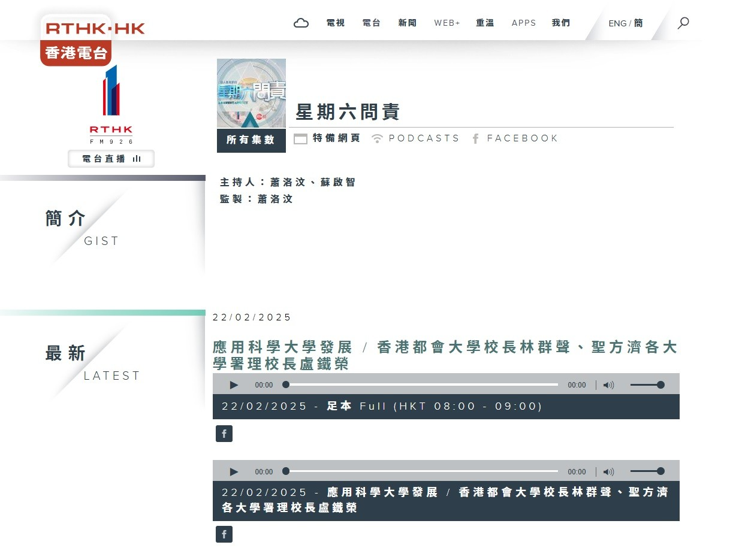Click the 星期六問責 programme thumbnail

(251, 93)
